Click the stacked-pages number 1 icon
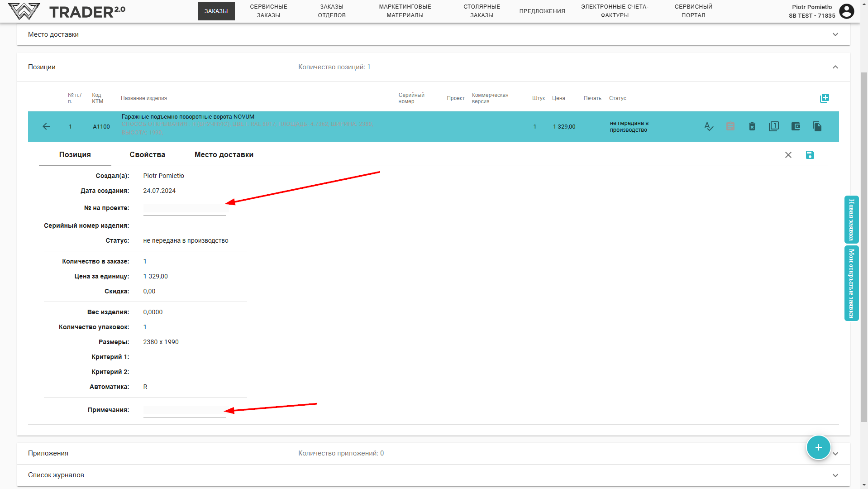This screenshot has width=868, height=489. pos(774,127)
